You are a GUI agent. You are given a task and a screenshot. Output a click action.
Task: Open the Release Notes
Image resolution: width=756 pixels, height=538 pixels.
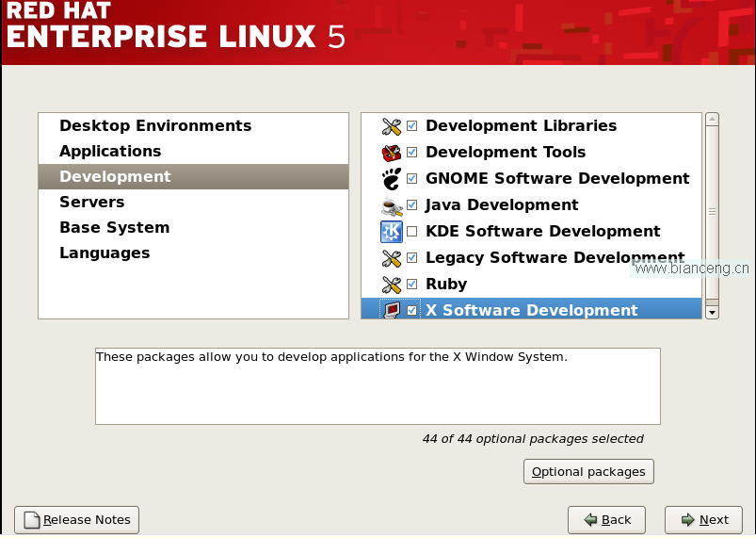pyautogui.click(x=76, y=520)
